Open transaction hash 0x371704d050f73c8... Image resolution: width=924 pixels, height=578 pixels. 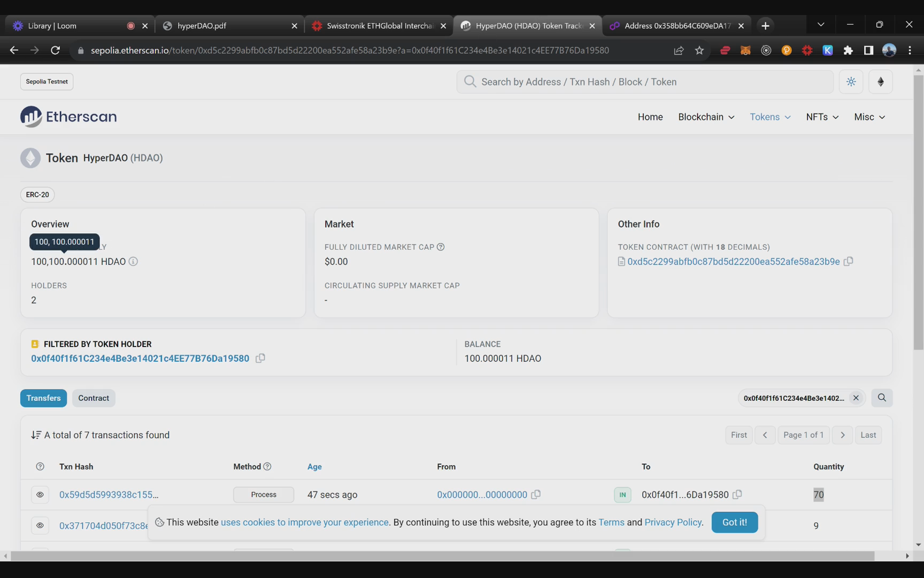[104, 526]
